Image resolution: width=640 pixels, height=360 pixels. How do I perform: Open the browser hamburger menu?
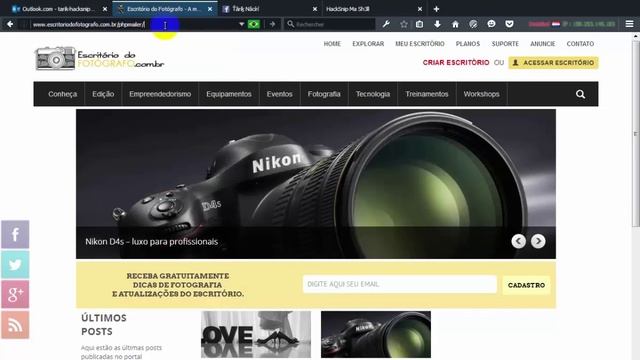click(629, 24)
